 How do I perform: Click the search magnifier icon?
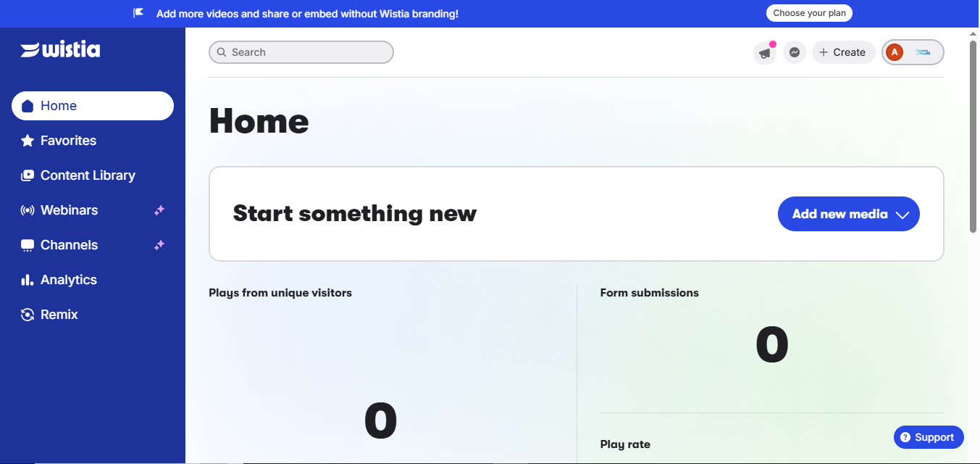point(222,52)
